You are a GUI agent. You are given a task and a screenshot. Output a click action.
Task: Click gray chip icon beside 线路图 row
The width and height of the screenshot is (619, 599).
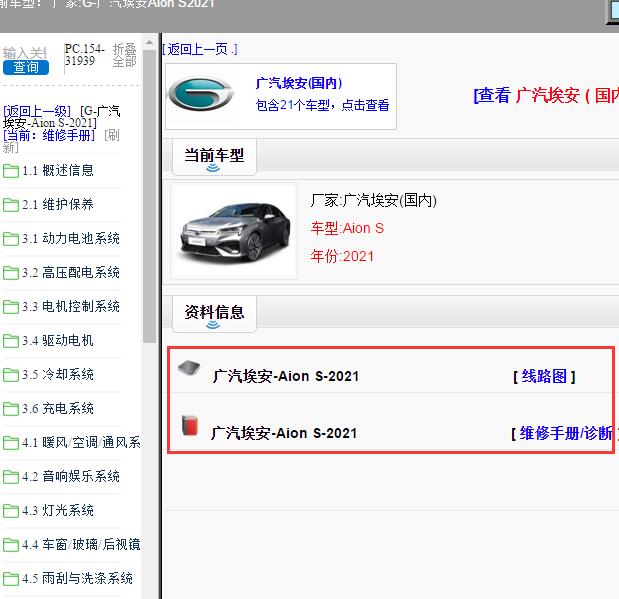click(x=189, y=368)
